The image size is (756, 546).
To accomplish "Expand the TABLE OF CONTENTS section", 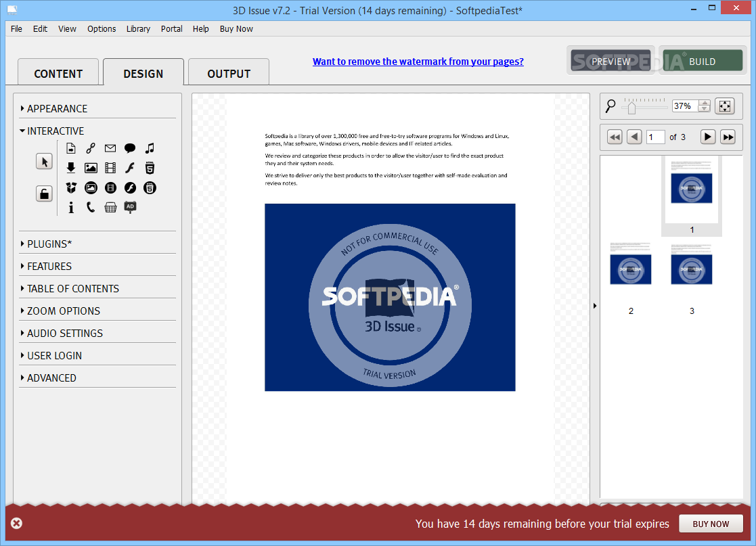I will (x=73, y=289).
